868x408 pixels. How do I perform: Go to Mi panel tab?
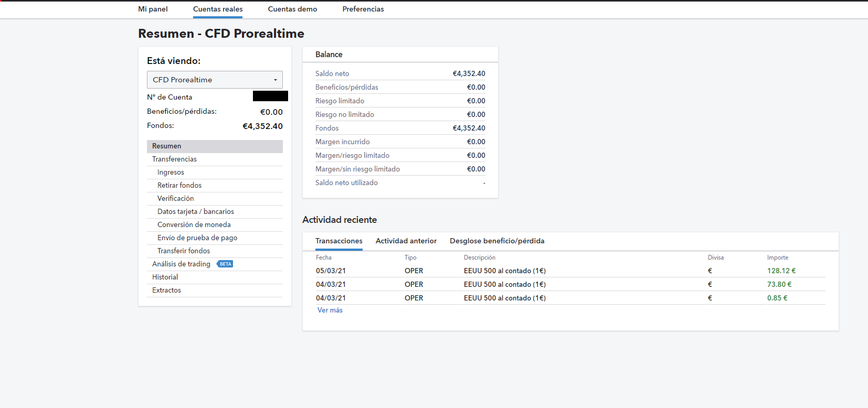point(153,9)
